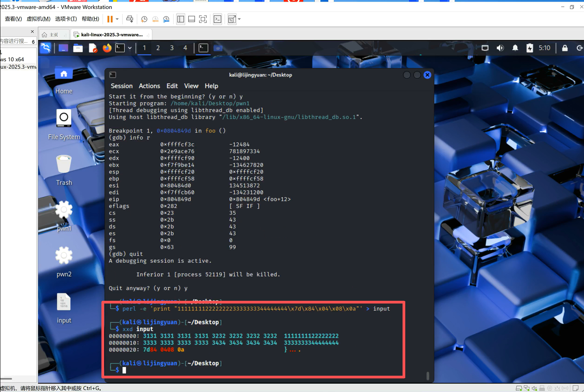
Task: Show desktop from the Kali panel
Action: point(63,48)
